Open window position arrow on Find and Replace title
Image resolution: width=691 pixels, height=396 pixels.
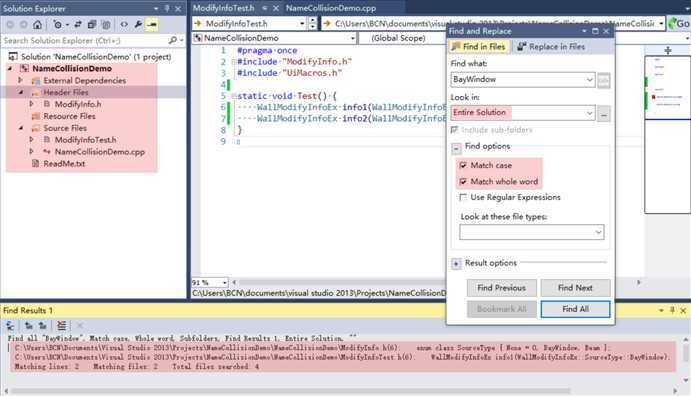[x=584, y=31]
